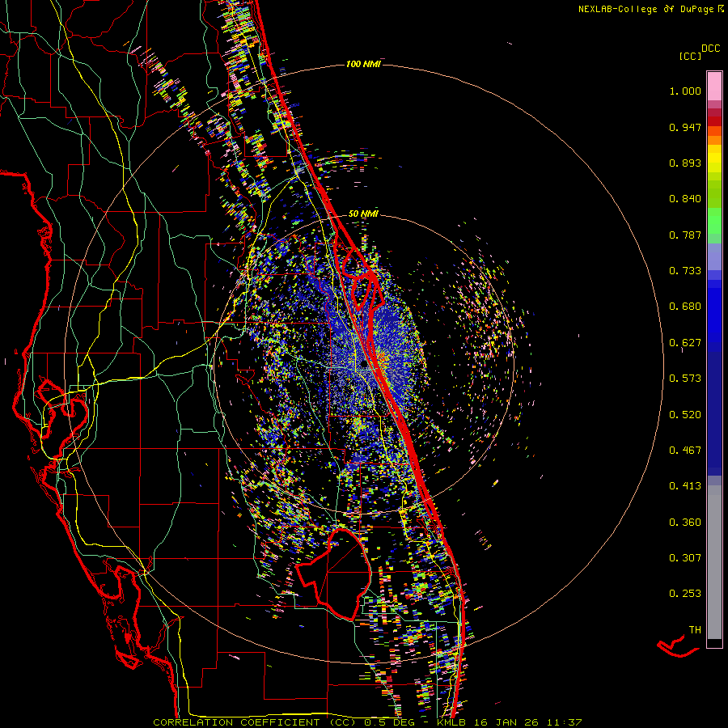Pick the pink segment of the color bar

click(714, 87)
